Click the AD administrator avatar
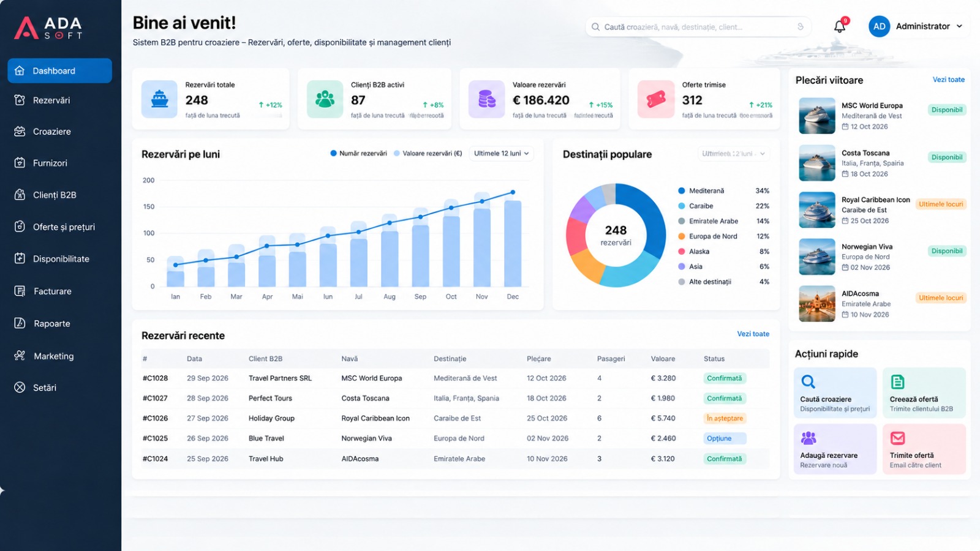Image resolution: width=980 pixels, height=551 pixels. coord(879,26)
